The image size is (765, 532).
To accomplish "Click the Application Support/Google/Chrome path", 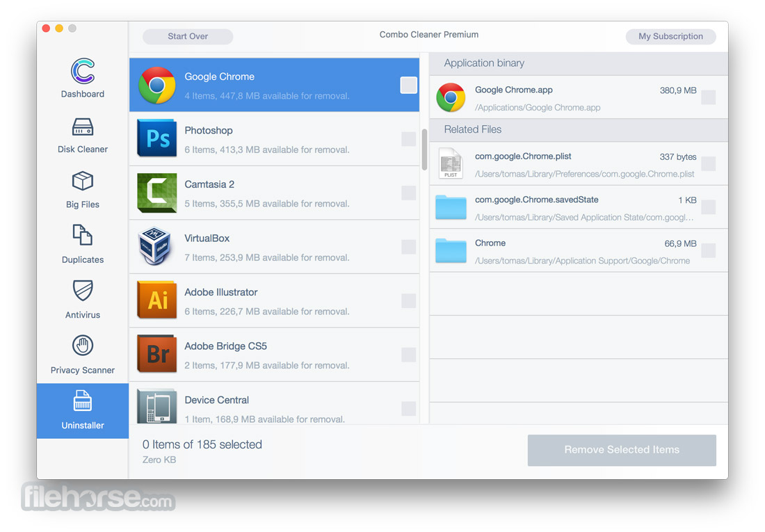I will pyautogui.click(x=583, y=261).
